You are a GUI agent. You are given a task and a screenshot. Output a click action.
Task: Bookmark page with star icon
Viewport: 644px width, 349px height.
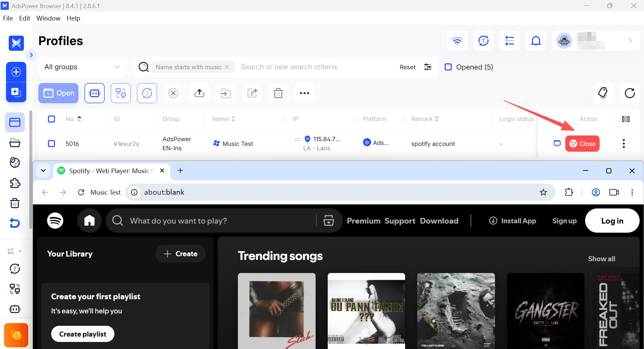pos(543,192)
